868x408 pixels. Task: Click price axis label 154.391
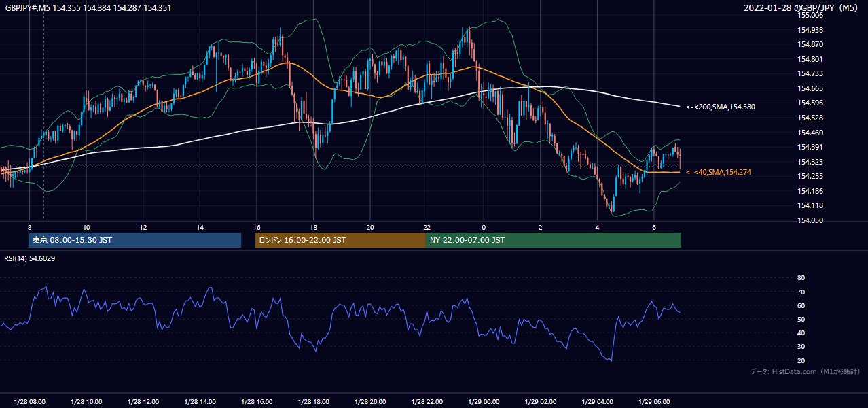tap(810, 147)
